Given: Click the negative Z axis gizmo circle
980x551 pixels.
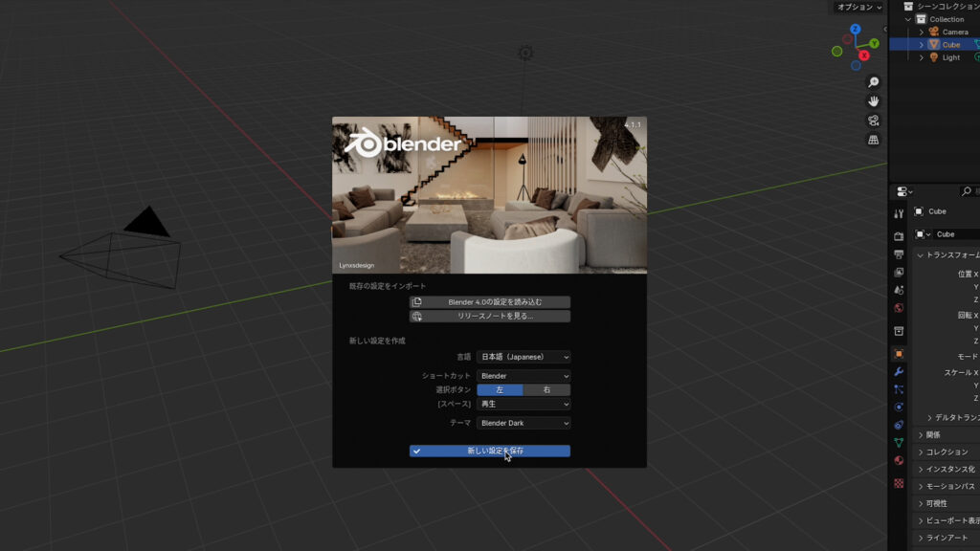Looking at the screenshot, I should point(856,66).
